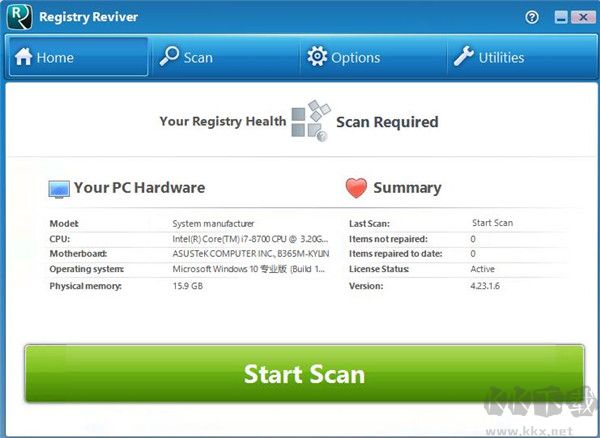Select the ASUSTeK COMPUTER motherboard value

(251, 254)
